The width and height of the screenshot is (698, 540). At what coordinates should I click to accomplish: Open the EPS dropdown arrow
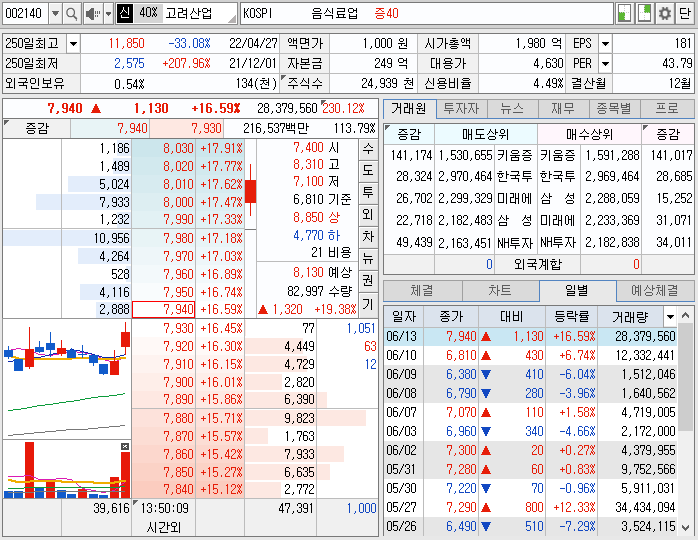click(605, 44)
